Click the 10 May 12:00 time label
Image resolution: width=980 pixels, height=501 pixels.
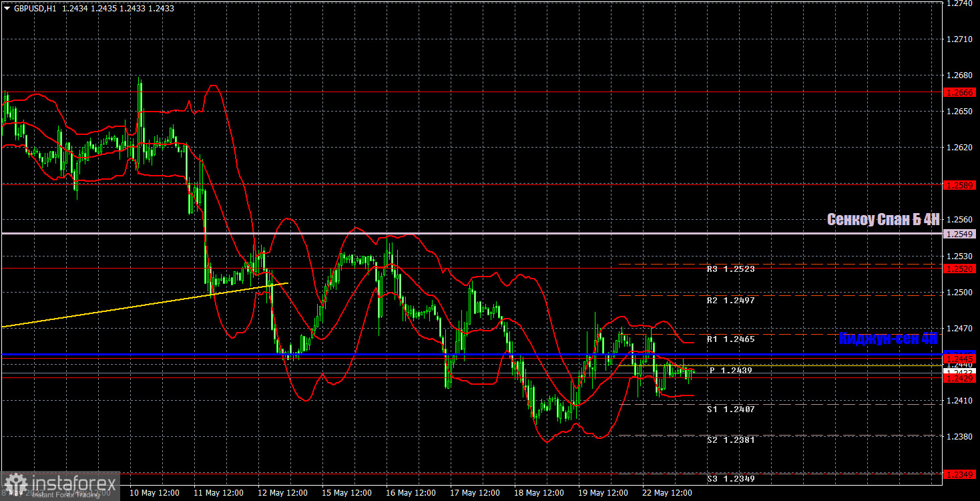154,492
